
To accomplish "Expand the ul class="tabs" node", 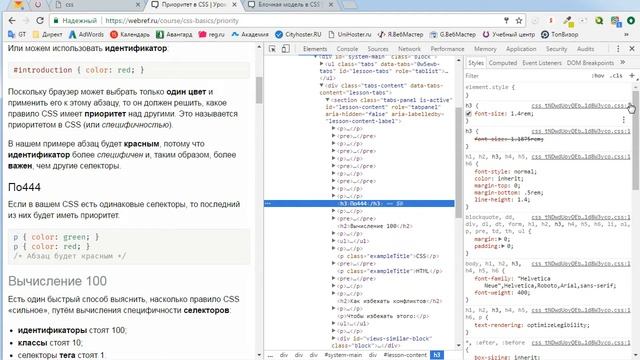I will coord(322,64).
